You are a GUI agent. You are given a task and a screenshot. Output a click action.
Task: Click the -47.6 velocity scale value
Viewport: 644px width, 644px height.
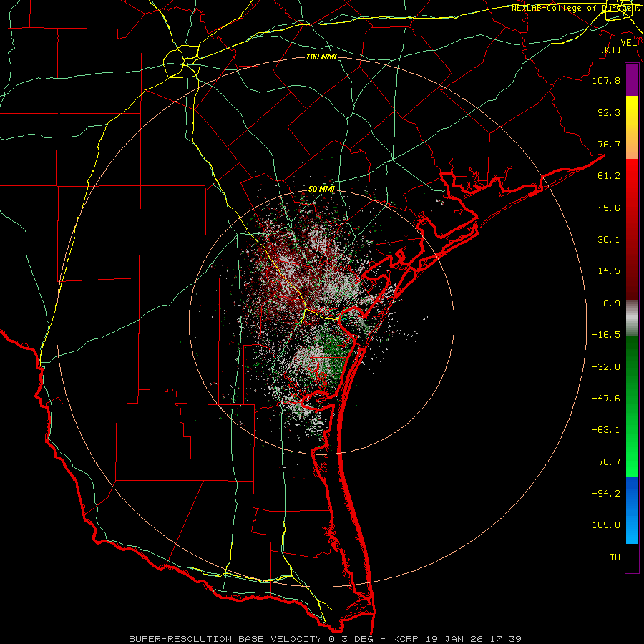606,399
